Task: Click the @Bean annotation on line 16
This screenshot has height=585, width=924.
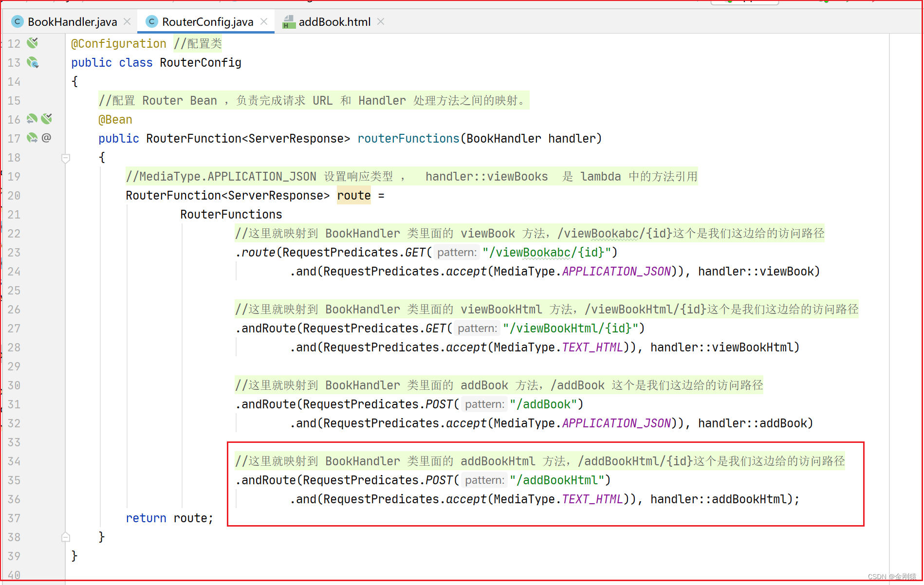Action: click(115, 120)
